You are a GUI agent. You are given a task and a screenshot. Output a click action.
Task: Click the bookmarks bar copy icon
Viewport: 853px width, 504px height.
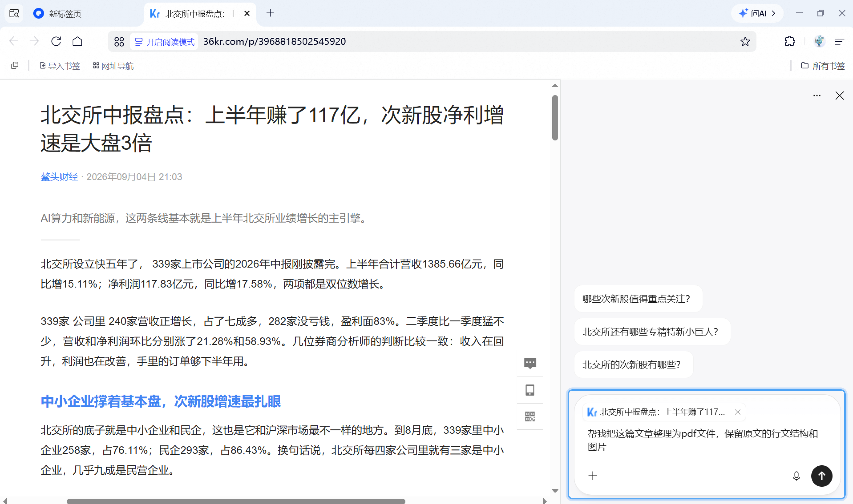click(14, 66)
